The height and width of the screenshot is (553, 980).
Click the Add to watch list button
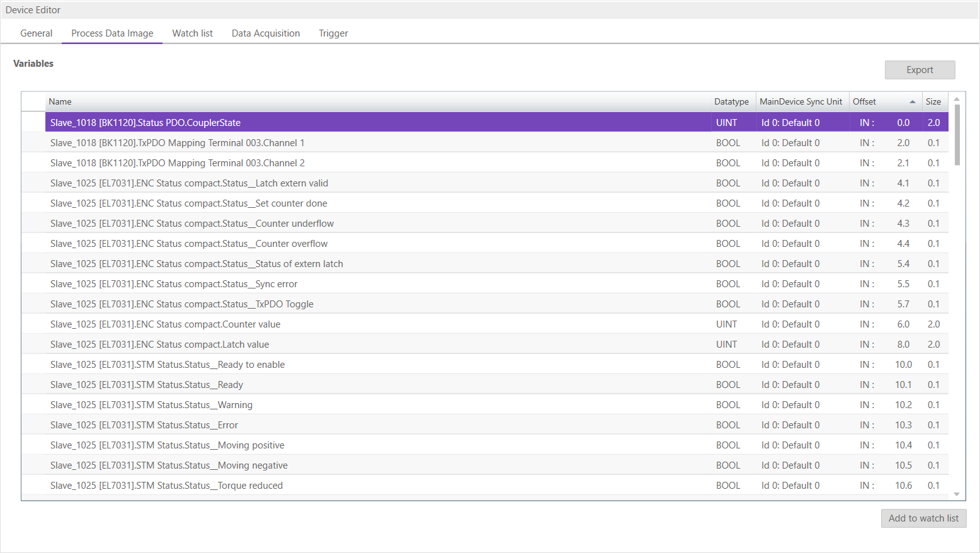pyautogui.click(x=923, y=518)
